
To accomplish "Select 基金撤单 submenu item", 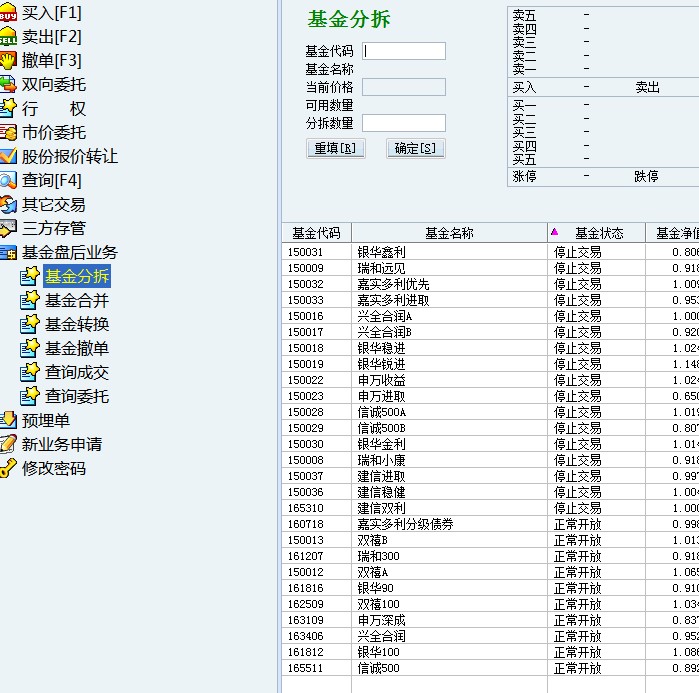I will [77, 349].
